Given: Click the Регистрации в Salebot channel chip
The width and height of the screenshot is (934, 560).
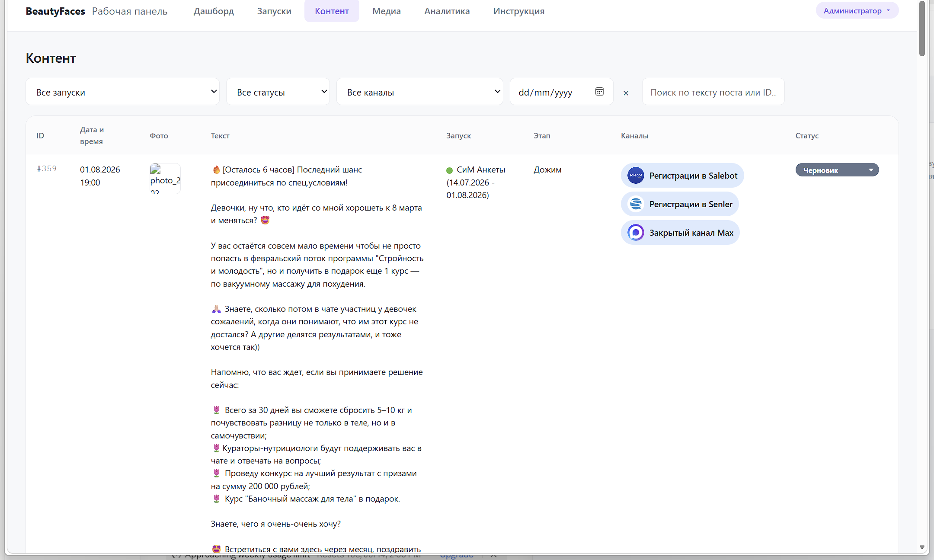Looking at the screenshot, I should click(x=682, y=176).
